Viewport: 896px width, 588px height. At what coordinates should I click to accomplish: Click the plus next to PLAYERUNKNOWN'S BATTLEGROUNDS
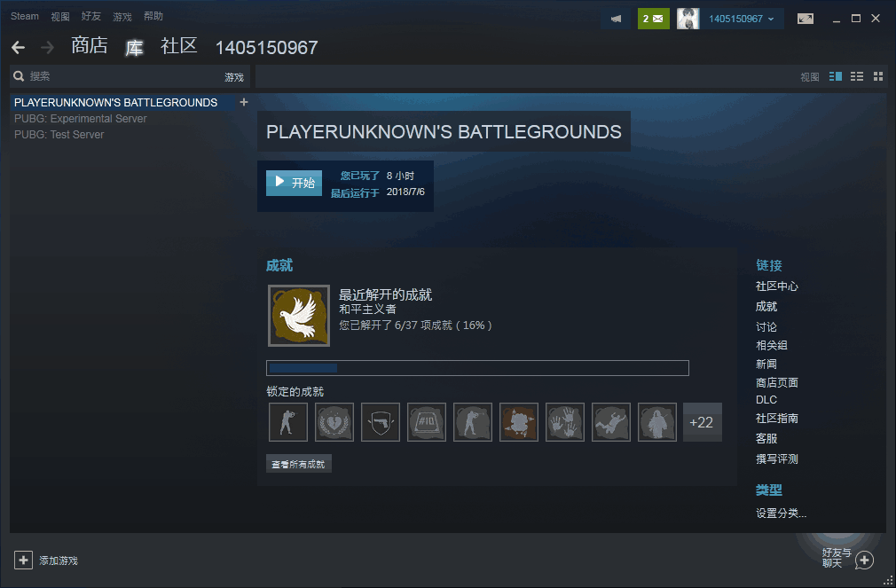point(244,102)
